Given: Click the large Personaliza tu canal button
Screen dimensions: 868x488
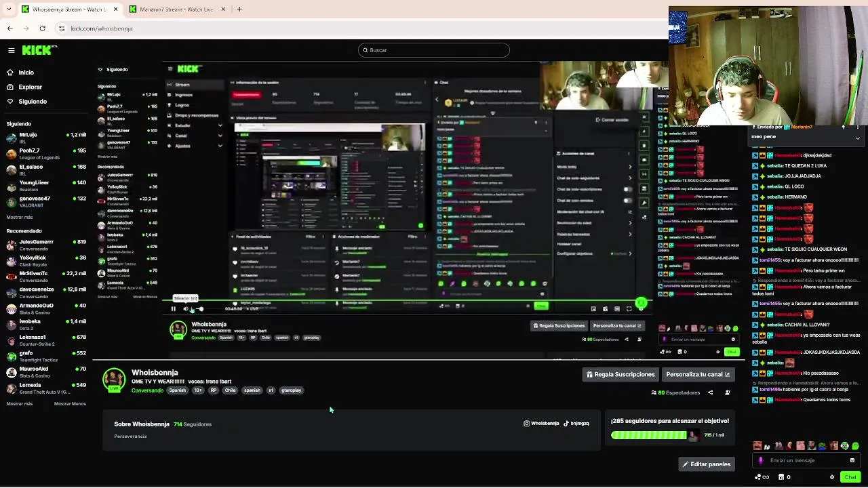Looking at the screenshot, I should 698,374.
